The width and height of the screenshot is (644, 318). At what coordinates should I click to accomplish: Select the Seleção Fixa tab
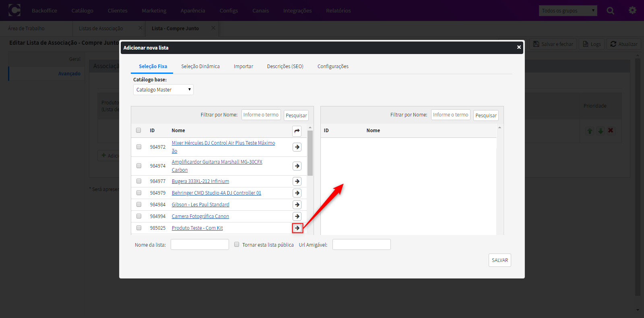(153, 66)
